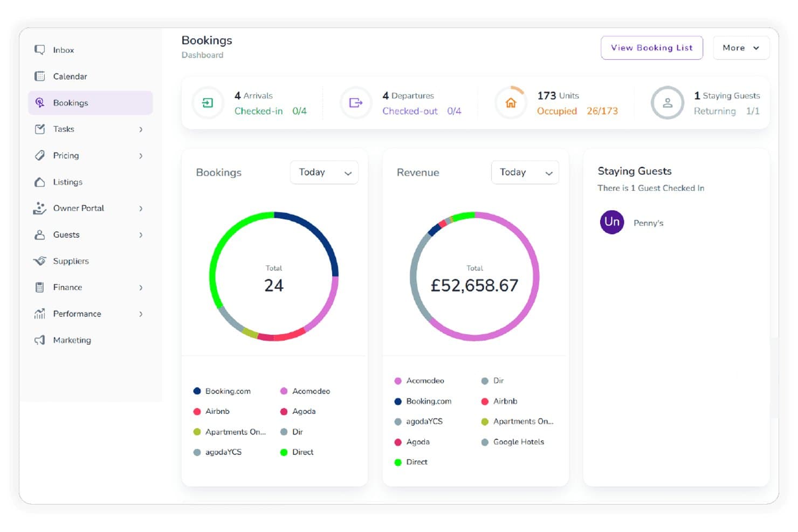Expand the Performance submenu chevron
This screenshot has width=798, height=532.
tap(141, 314)
